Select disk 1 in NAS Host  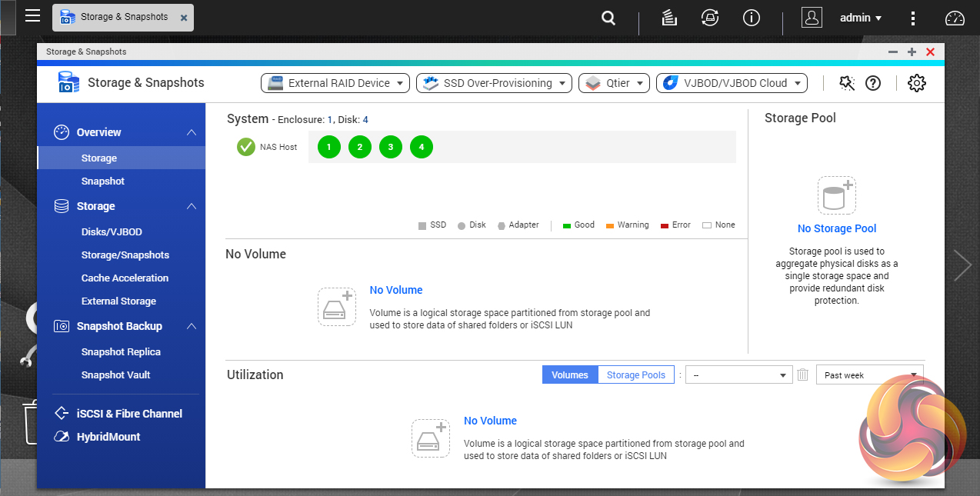329,146
